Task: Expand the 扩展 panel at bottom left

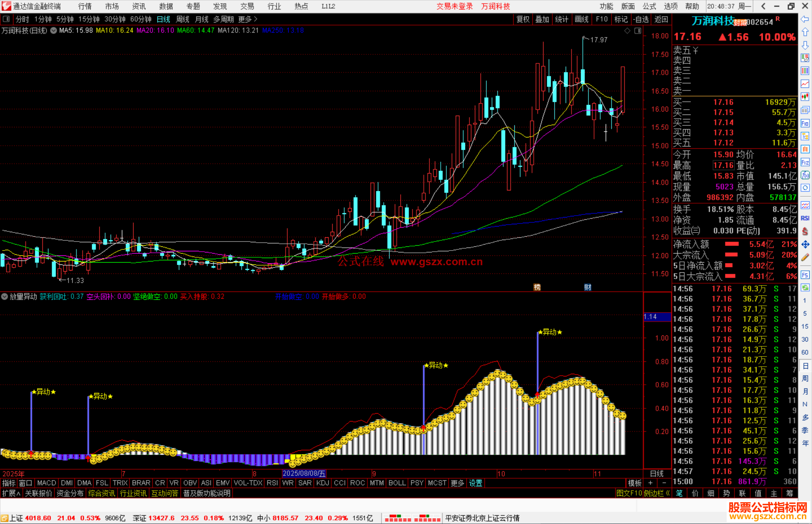Action: [x=11, y=493]
